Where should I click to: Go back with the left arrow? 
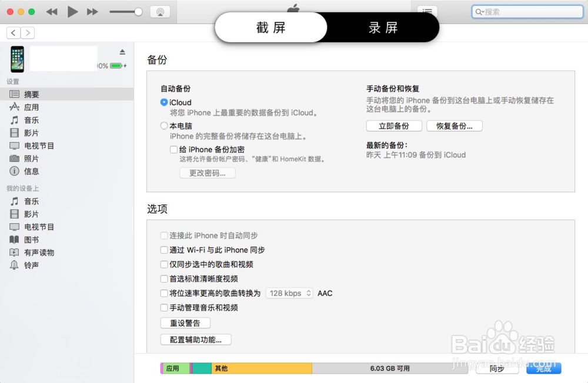[x=14, y=33]
